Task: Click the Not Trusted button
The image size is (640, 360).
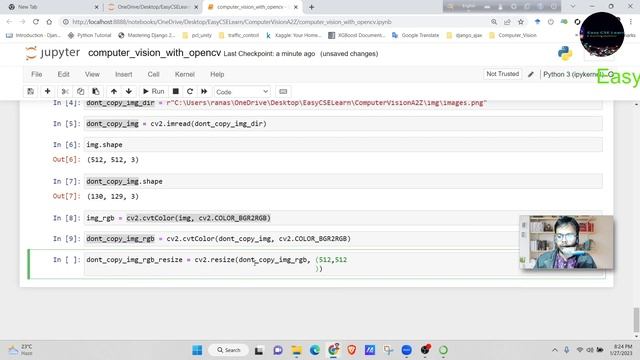Action: click(502, 74)
